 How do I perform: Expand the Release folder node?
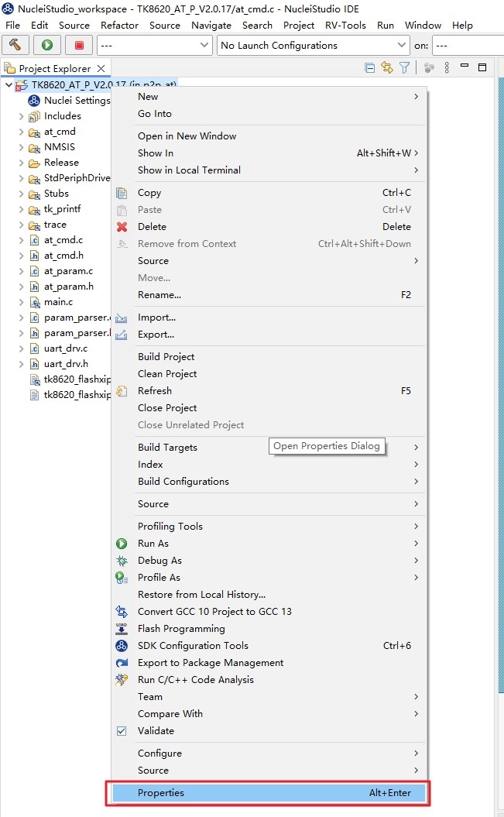click(22, 163)
